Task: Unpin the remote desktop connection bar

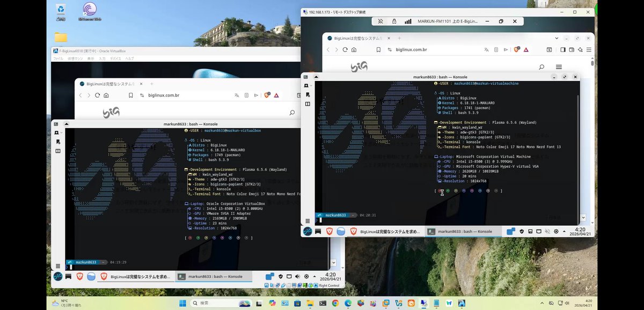Action: click(x=380, y=21)
